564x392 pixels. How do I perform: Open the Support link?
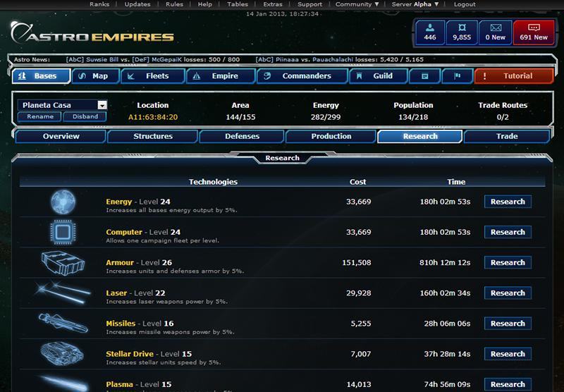(x=309, y=4)
